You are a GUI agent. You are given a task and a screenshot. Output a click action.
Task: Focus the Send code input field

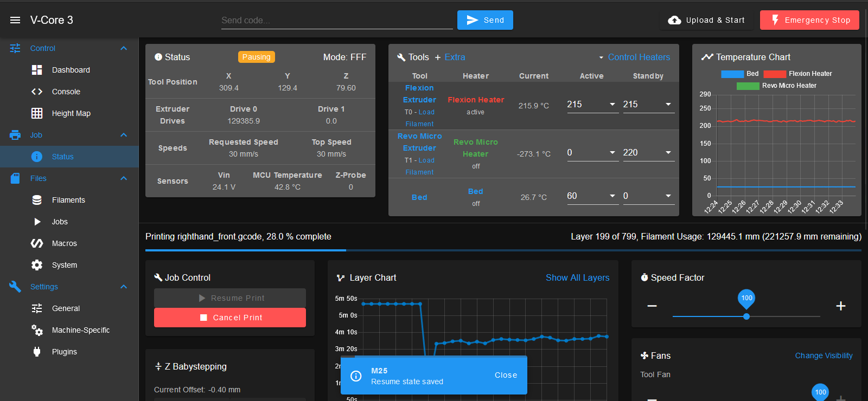[x=337, y=20]
